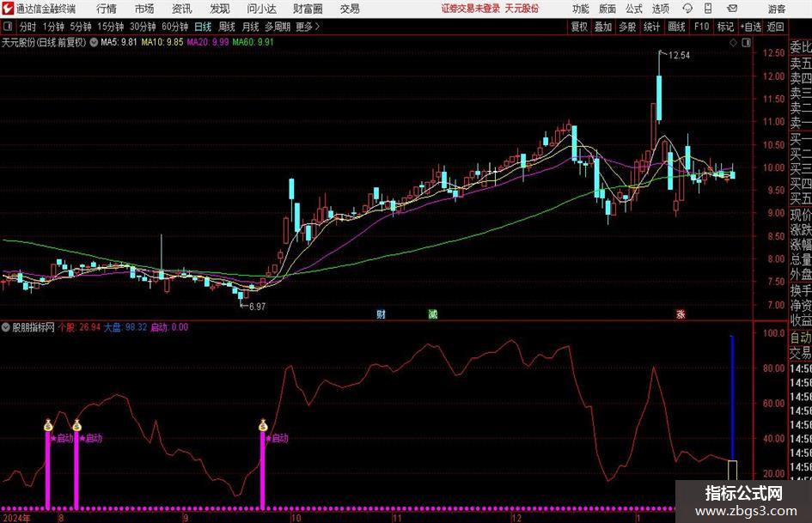Click the MA60: 9.91 indicator value
Viewport: 812px width, 523px height.
[253, 42]
